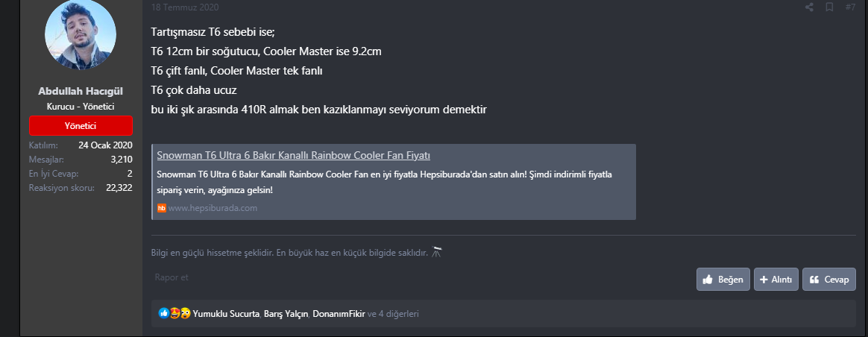
Task: Expand the 've 4 diğerleri' reactions list
Action: click(393, 314)
